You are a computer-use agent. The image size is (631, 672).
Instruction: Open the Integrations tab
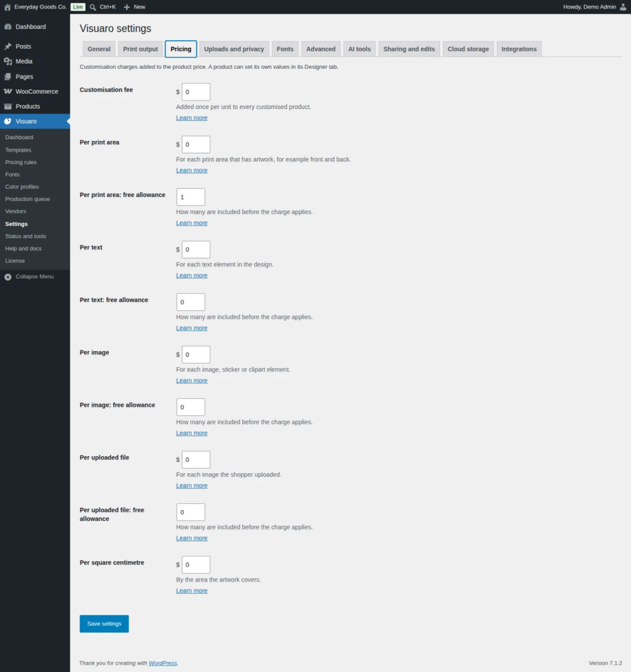pyautogui.click(x=519, y=49)
